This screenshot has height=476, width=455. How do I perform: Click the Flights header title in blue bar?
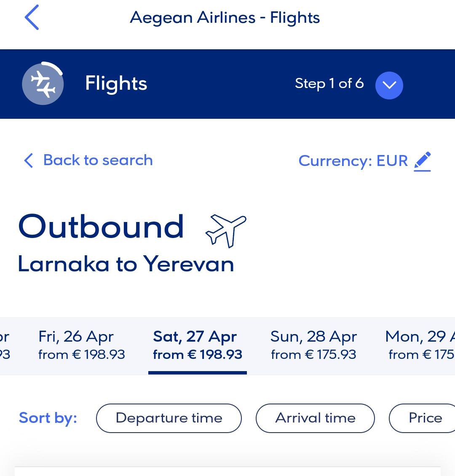[116, 83]
